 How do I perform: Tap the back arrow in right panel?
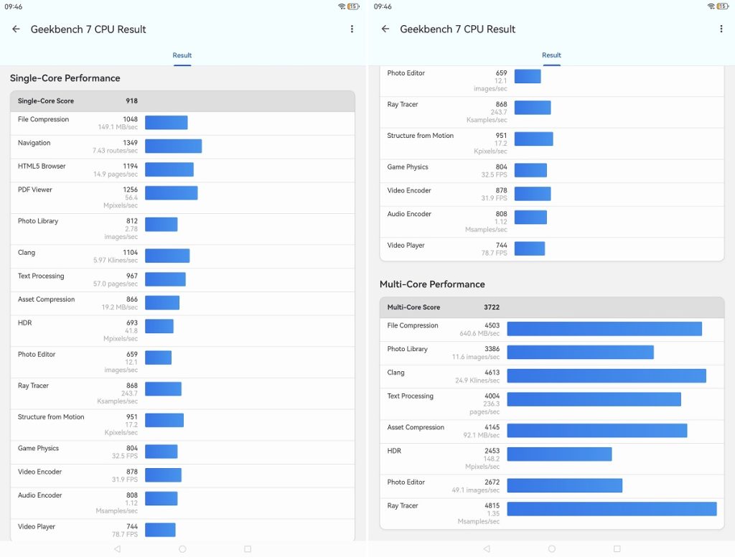pyautogui.click(x=385, y=29)
